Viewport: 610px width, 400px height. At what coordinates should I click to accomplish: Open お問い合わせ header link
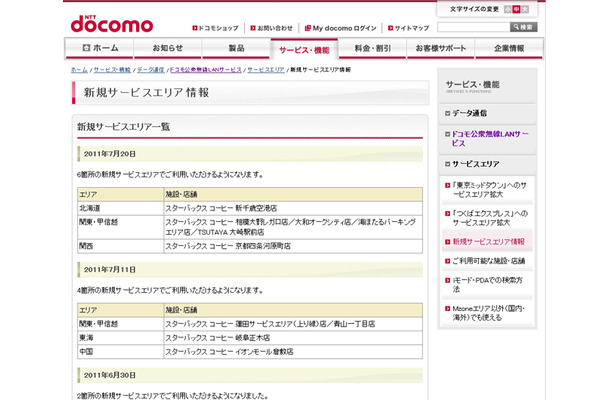(272, 28)
